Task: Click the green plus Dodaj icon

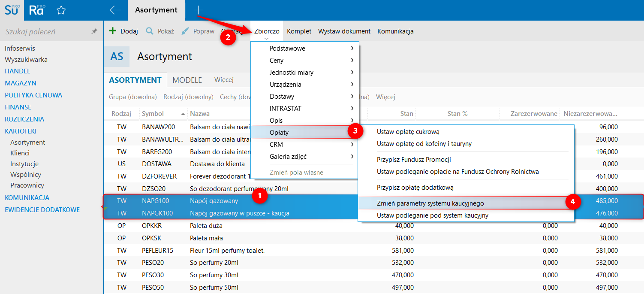Action: point(113,31)
